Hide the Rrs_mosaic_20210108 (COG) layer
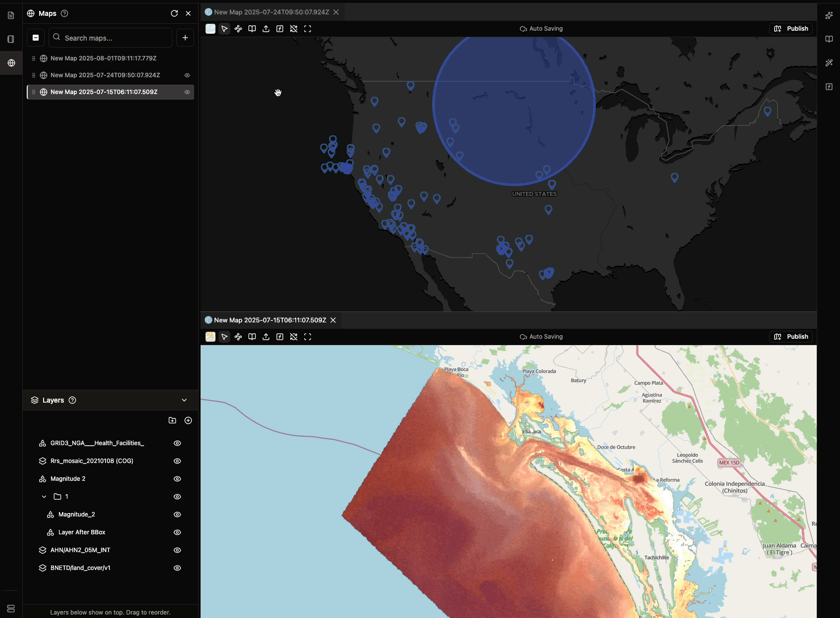This screenshot has height=618, width=840. pyautogui.click(x=177, y=461)
